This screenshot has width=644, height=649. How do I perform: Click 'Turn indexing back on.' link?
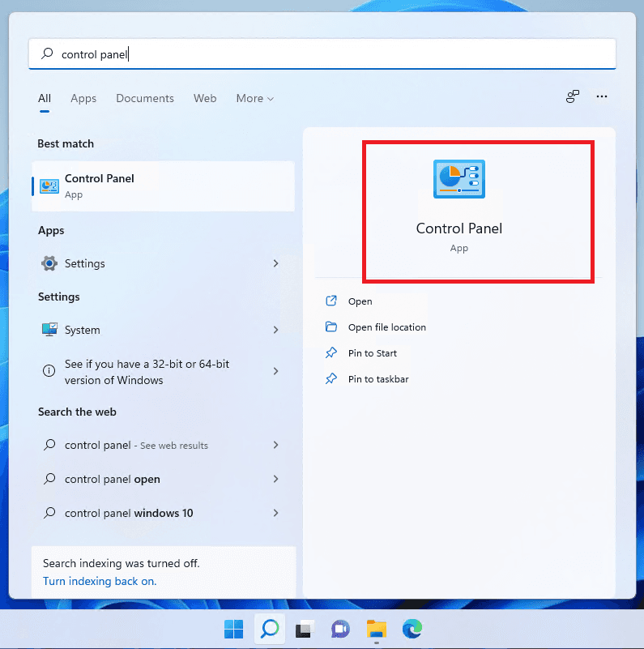coord(100,581)
